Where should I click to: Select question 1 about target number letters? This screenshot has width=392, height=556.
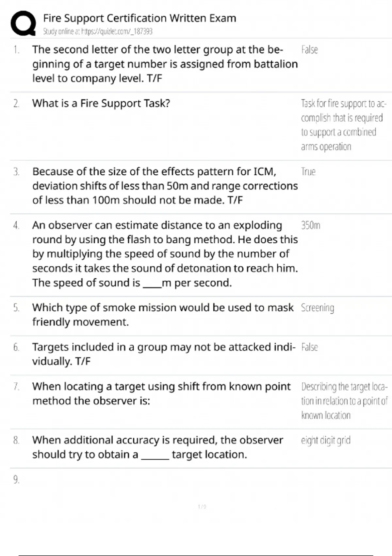pyautogui.click(x=165, y=64)
